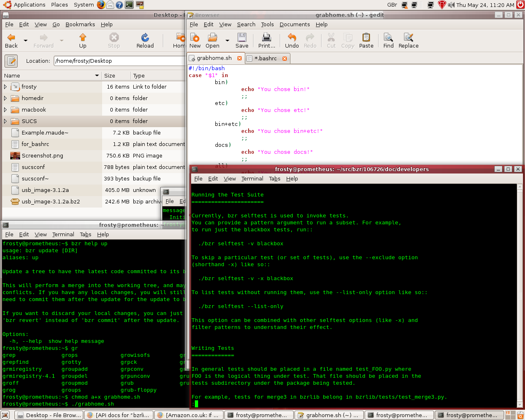Click the Paste icon in gedit toolbar
Image resolution: width=525 pixels, height=420 pixels.
[x=366, y=41]
